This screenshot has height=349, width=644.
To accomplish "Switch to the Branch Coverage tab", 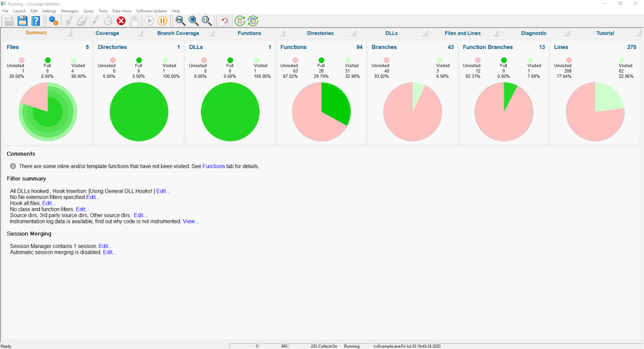I will tap(178, 33).
